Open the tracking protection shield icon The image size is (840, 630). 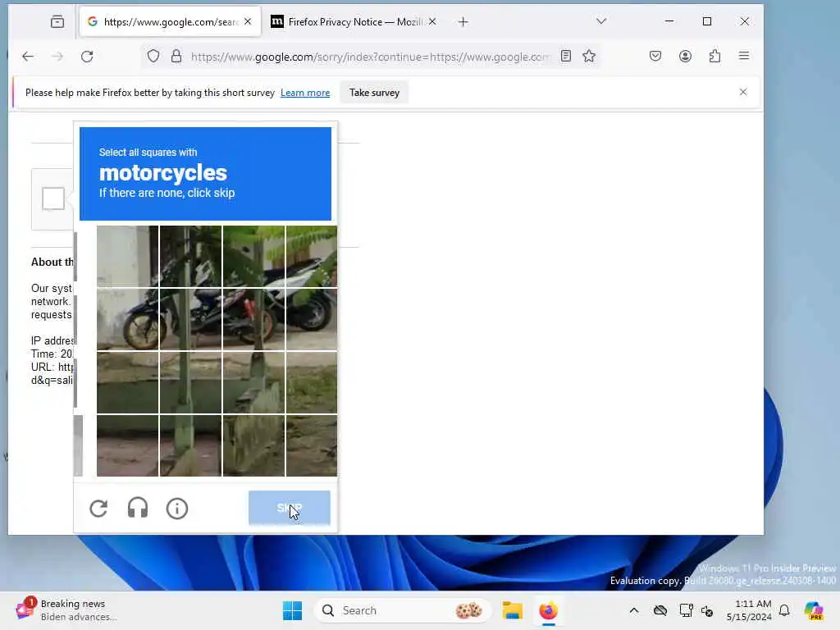(153, 57)
